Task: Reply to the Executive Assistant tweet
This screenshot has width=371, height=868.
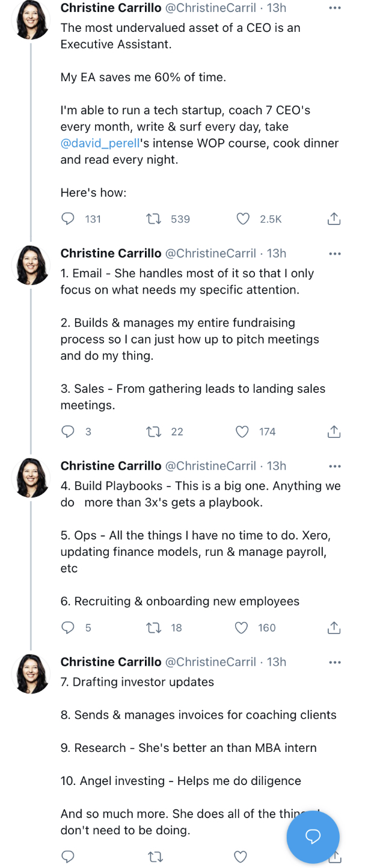Action: coord(68,219)
